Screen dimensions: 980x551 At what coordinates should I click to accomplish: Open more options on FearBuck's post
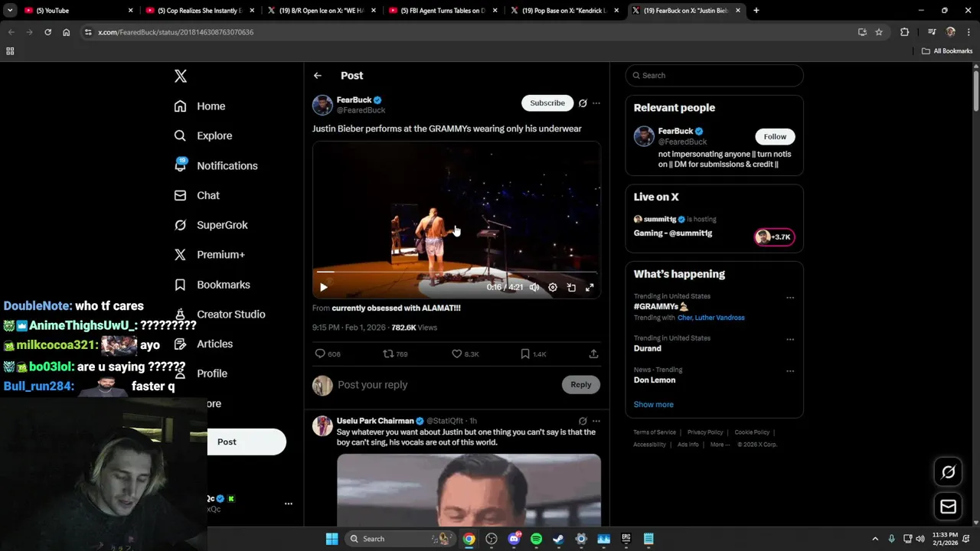(596, 103)
